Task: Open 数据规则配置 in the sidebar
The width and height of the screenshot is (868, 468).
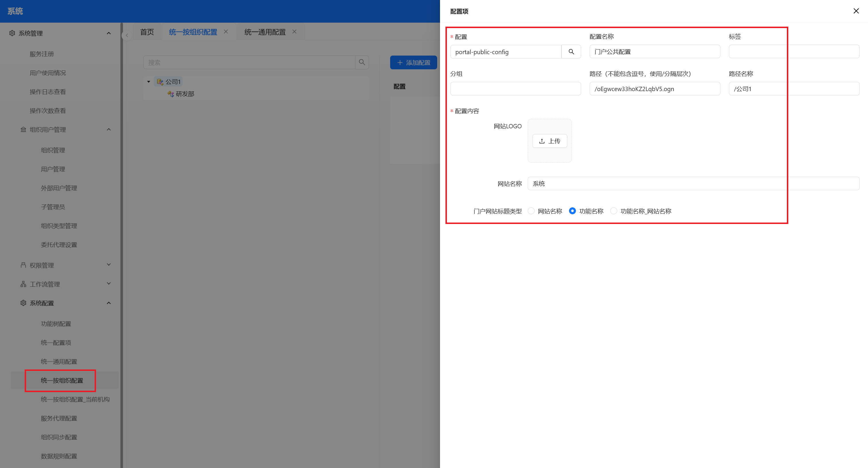Action: [x=59, y=456]
